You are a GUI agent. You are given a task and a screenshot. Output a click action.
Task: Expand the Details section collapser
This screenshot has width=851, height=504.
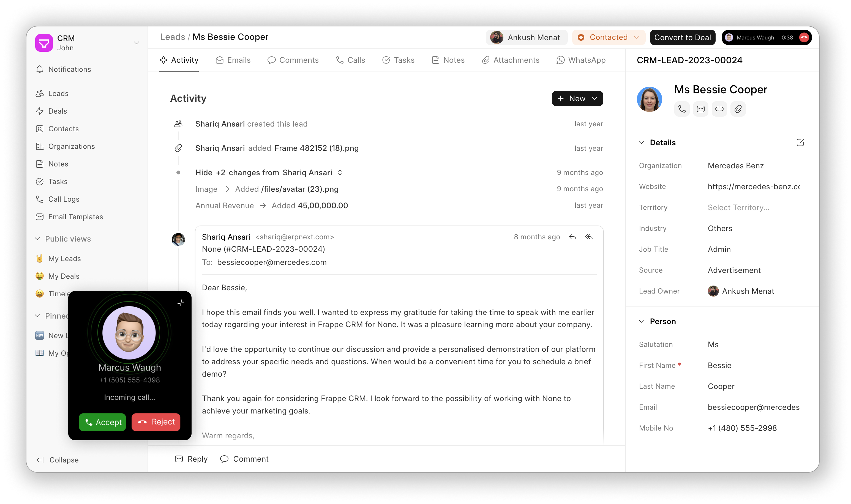coord(641,142)
